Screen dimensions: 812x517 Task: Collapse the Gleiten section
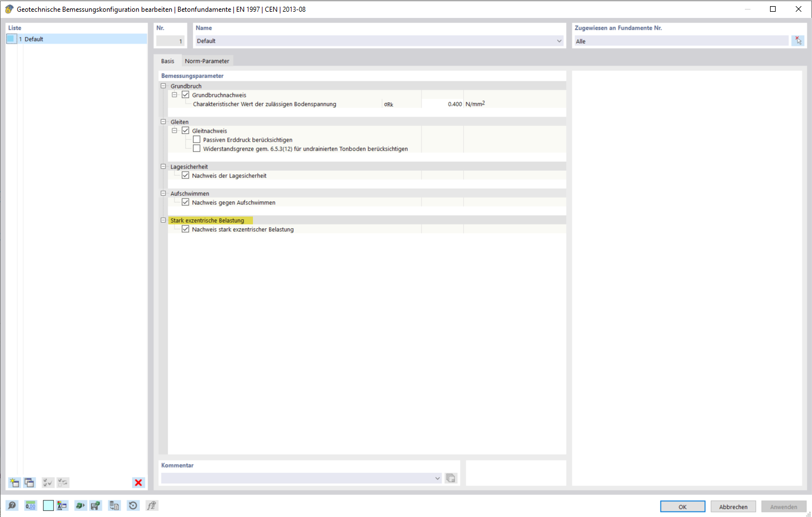coord(163,122)
